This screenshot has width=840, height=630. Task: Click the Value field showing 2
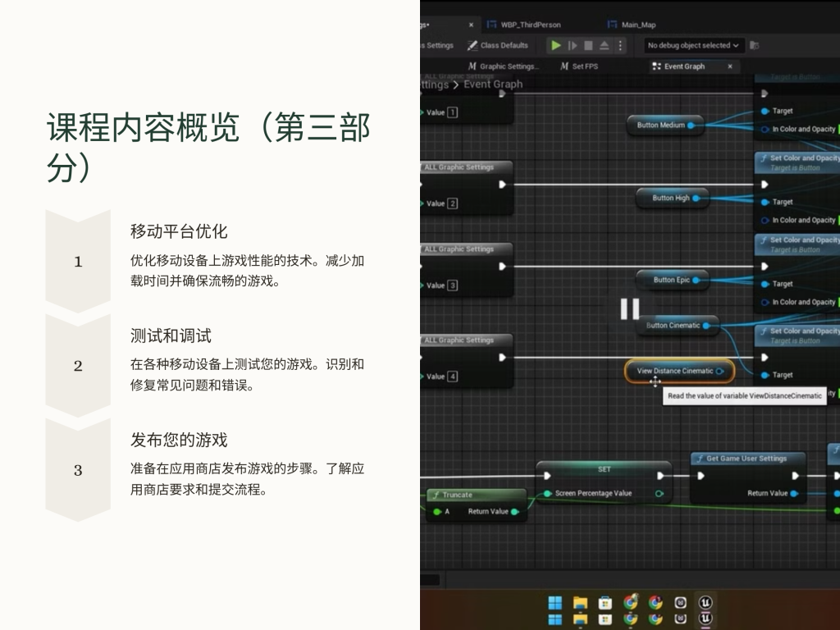(x=453, y=203)
